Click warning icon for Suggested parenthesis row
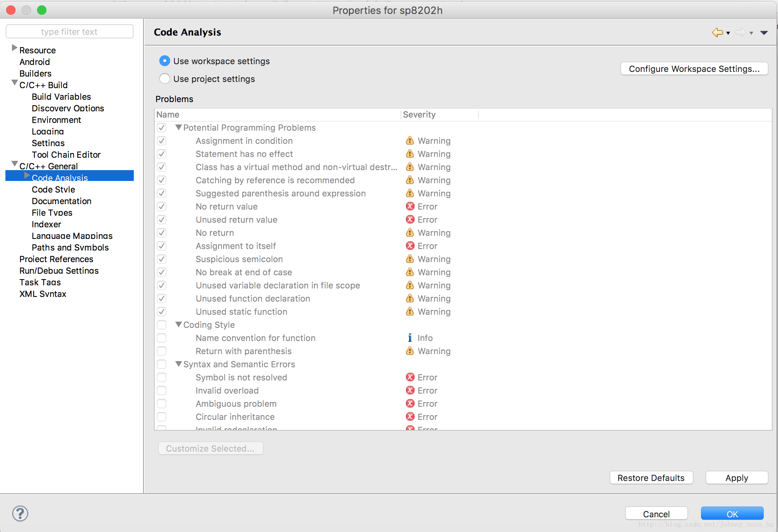 [410, 193]
